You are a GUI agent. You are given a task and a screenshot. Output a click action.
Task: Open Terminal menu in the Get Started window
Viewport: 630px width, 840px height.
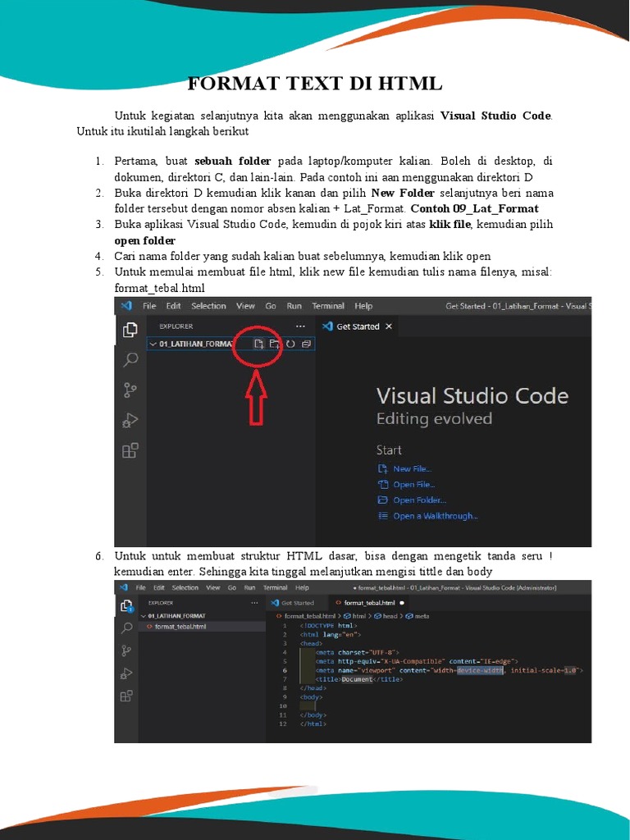(329, 306)
